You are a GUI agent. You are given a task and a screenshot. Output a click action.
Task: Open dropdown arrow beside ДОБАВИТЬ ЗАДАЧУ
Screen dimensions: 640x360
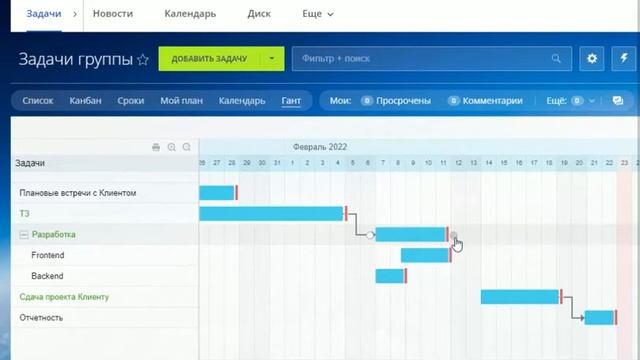(272, 59)
